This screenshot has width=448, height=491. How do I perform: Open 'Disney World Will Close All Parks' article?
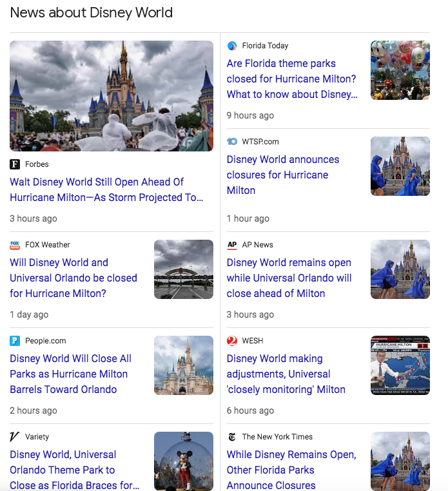pyautogui.click(x=70, y=374)
